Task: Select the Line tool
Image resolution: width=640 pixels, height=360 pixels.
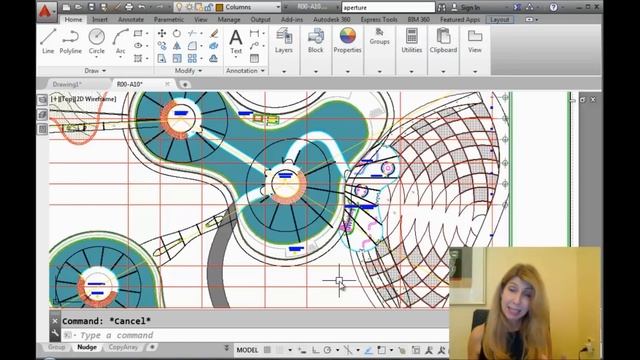Action: 48,41
